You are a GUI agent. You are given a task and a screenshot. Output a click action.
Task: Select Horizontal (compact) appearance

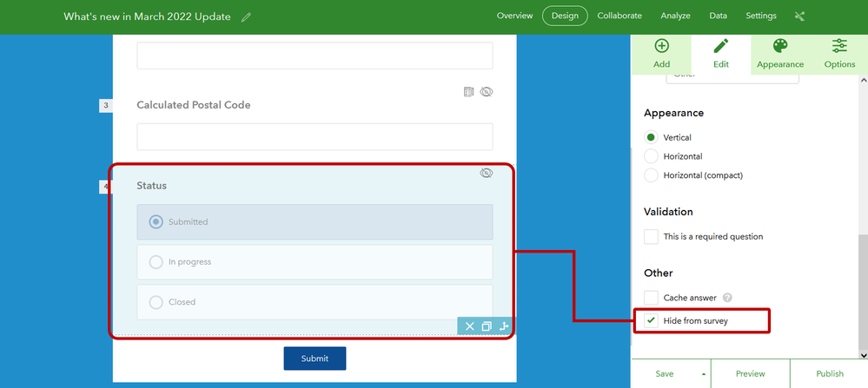(x=652, y=175)
